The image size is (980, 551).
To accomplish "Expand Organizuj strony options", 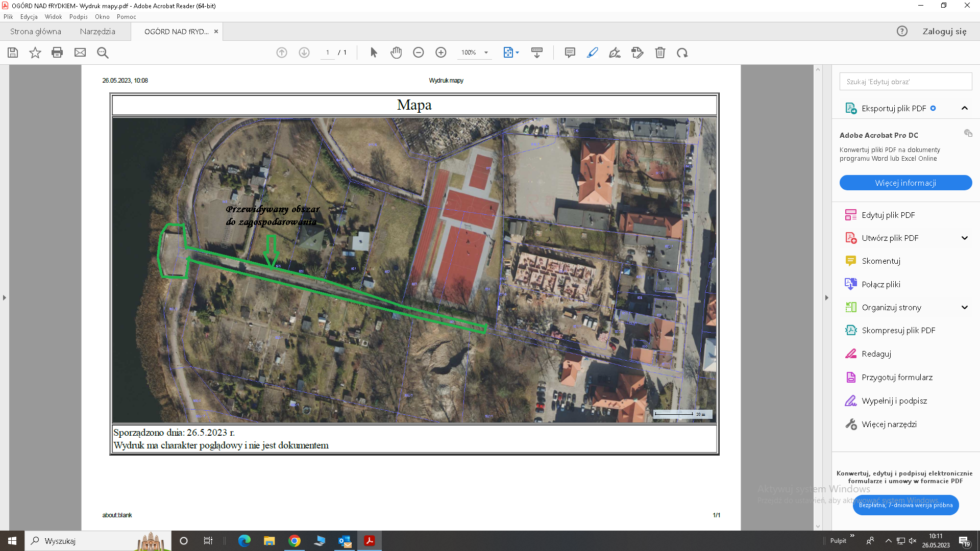I will 964,307.
